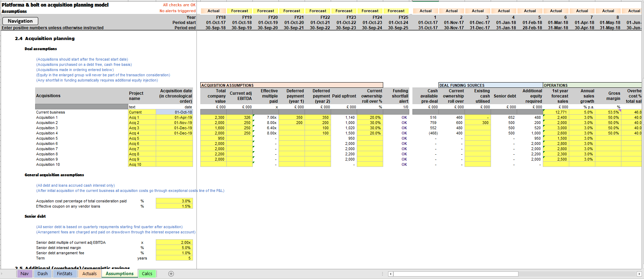644x279 pixels.
Task: Select Acquisition 4 cash available (468) cell
Action: coord(426,133)
